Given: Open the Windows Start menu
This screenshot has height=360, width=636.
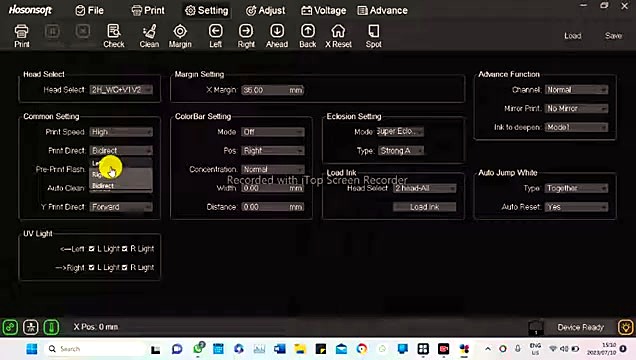Looking at the screenshot, I should click(x=32, y=349).
